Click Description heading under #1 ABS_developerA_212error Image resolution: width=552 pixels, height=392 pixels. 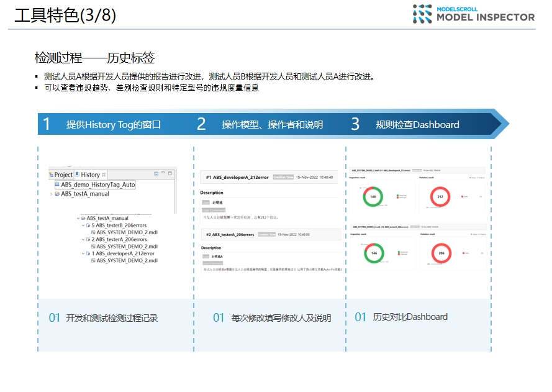(x=212, y=193)
